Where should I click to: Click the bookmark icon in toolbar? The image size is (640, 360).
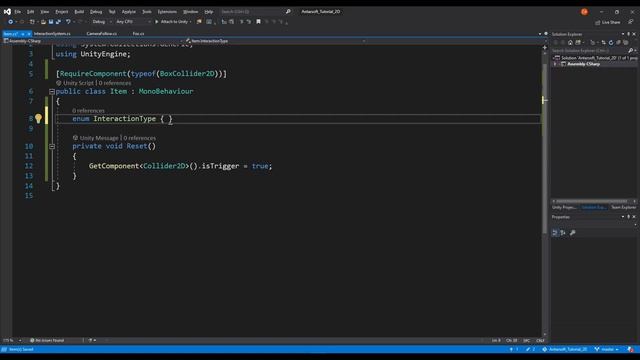pyautogui.click(x=258, y=22)
